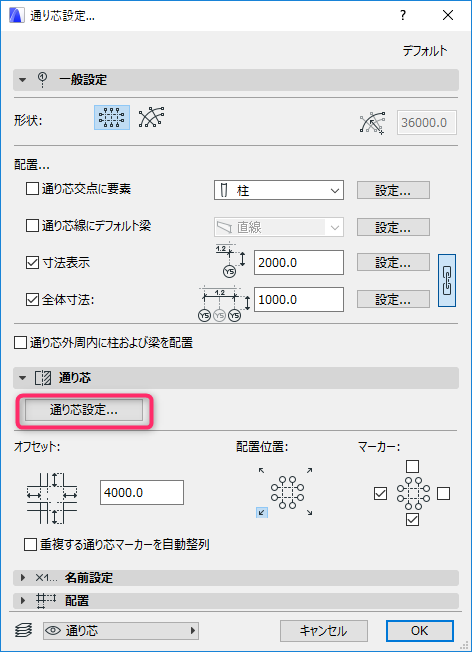Select the orthogonal grid shape icon

pyautogui.click(x=112, y=117)
